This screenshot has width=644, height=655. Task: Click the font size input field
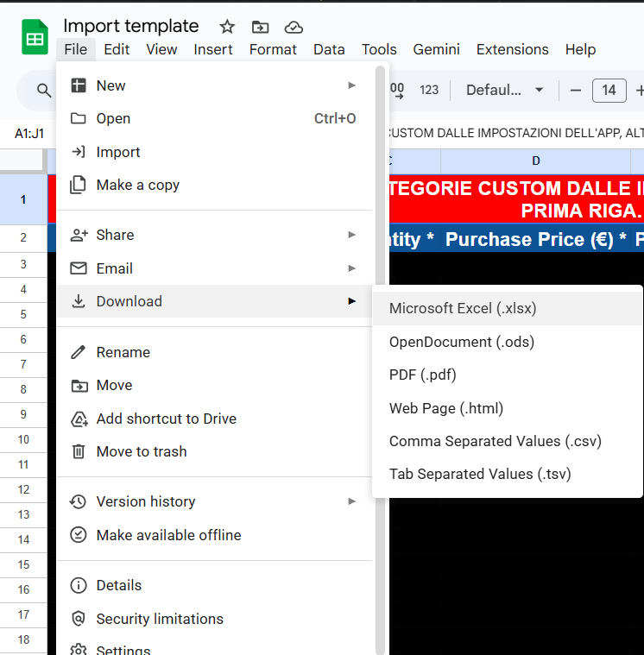coord(609,90)
